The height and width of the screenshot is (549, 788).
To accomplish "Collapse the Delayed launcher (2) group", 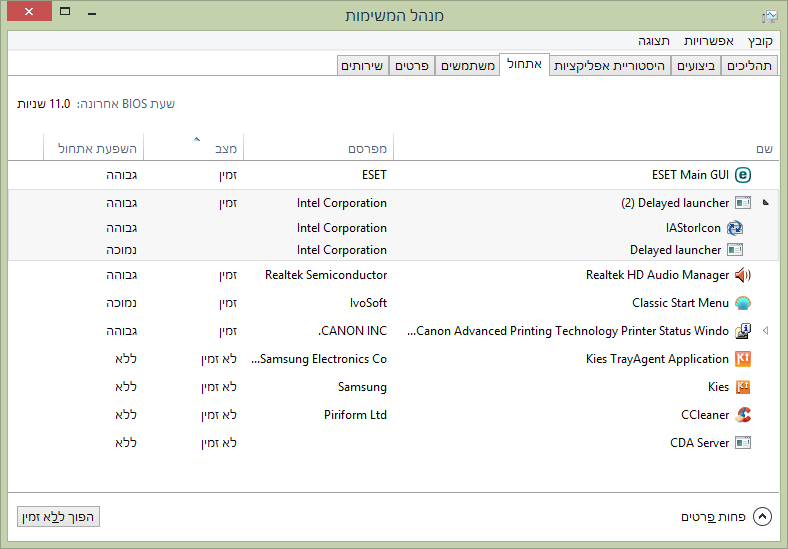I will point(766,202).
